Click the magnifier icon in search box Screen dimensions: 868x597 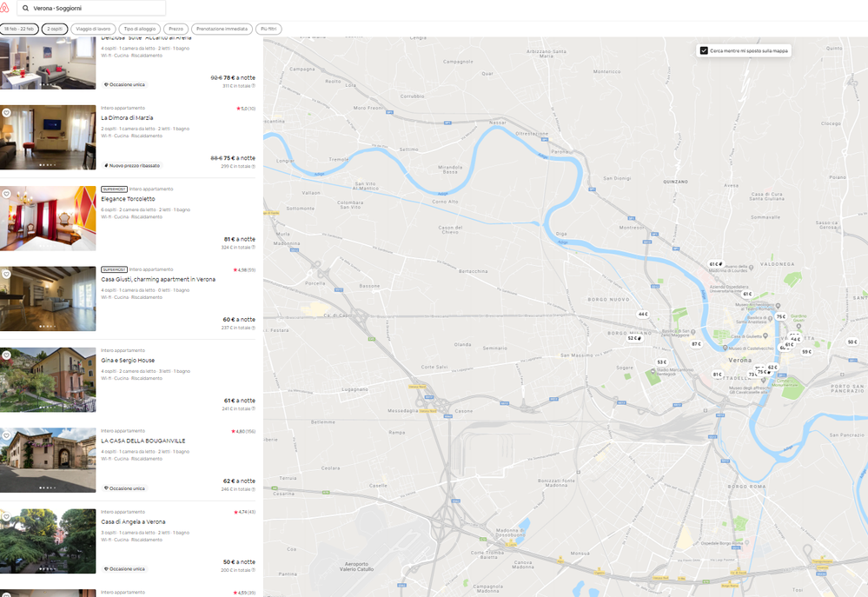[25, 9]
